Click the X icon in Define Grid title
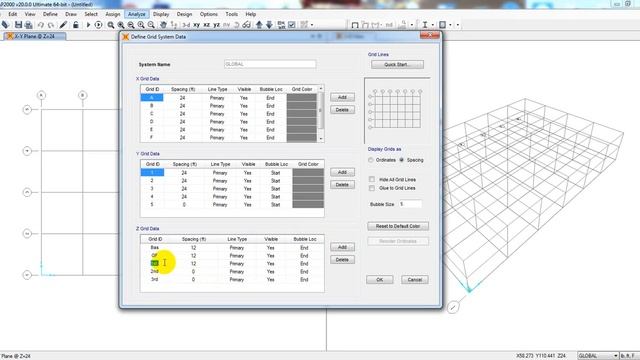The image size is (640, 360). tap(126, 37)
